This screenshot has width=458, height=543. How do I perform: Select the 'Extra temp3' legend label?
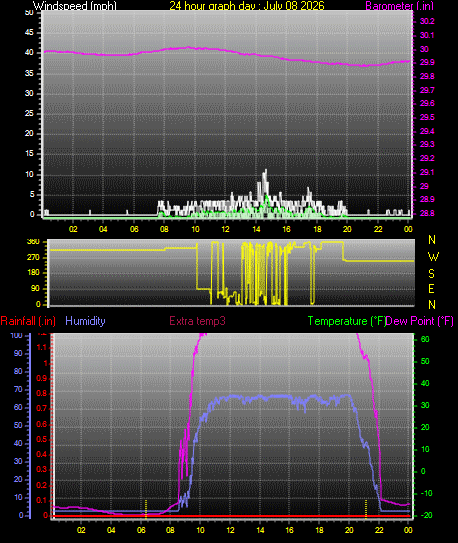click(197, 321)
